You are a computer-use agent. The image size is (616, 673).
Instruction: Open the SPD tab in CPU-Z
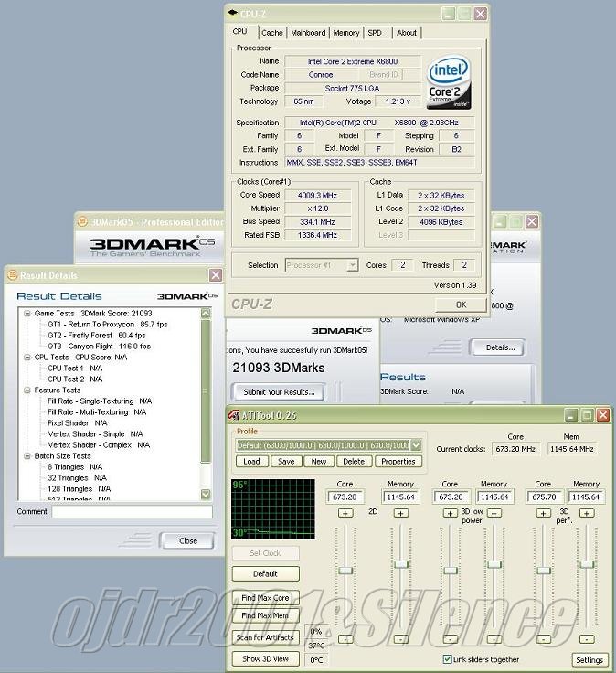375,33
